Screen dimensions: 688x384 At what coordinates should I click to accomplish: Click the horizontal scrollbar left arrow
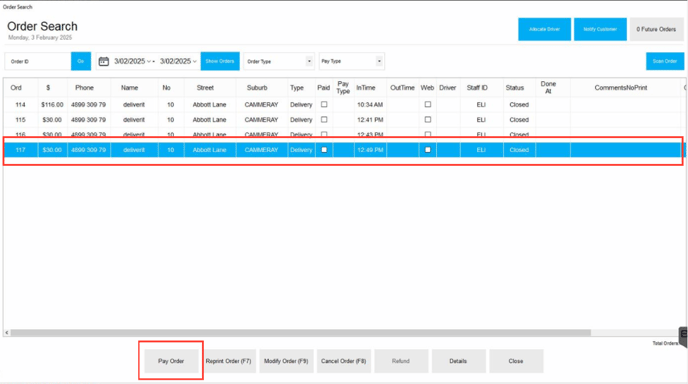[7, 333]
